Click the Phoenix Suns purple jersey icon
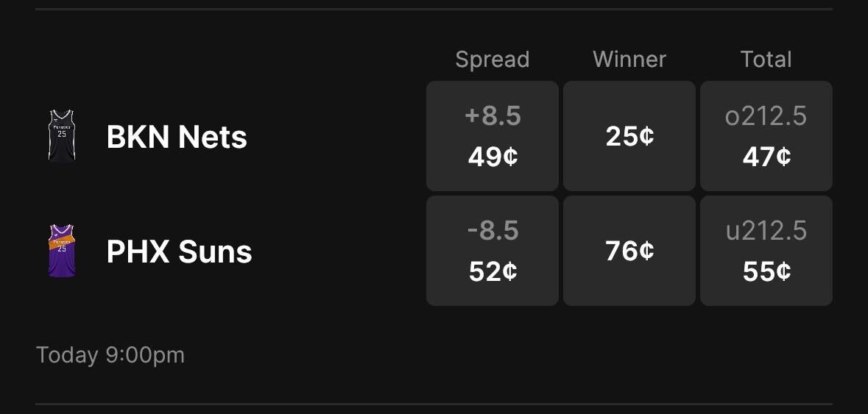Viewport: 868px width, 414px height. coord(62,251)
